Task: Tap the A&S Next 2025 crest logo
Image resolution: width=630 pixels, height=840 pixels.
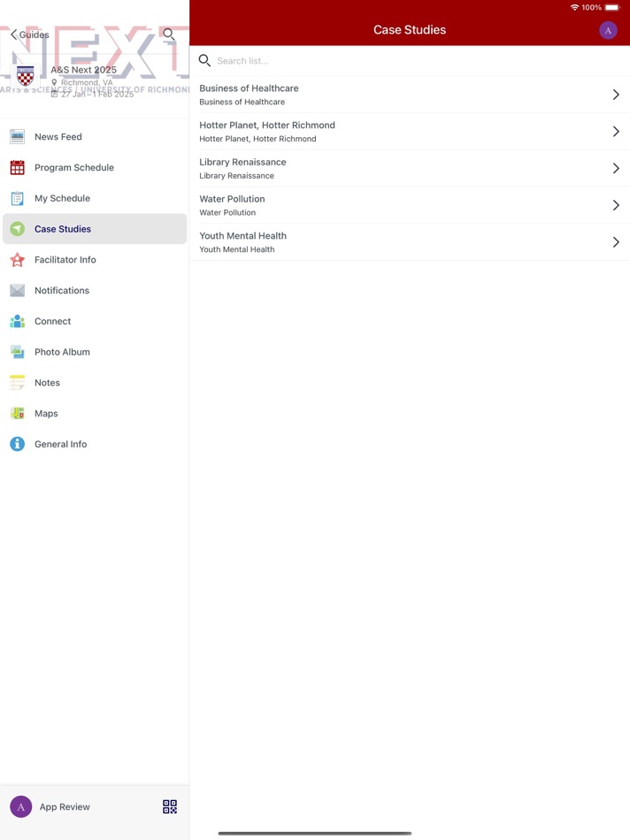Action: click(x=25, y=76)
